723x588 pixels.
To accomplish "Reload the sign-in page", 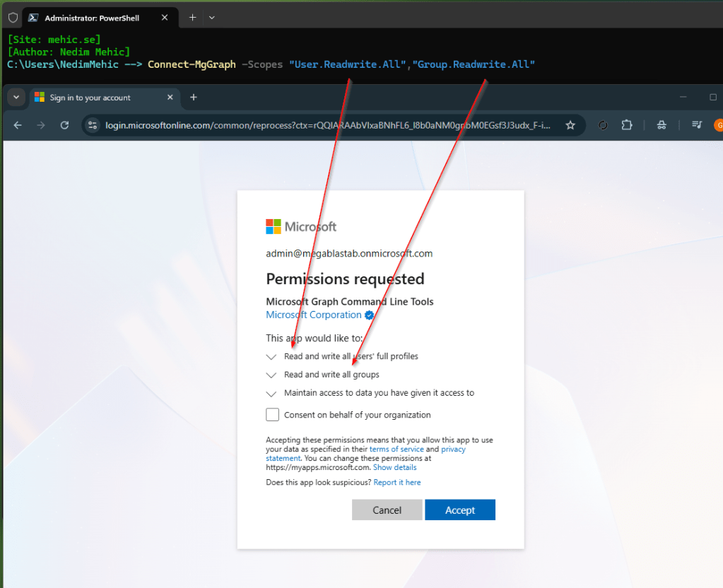I will (x=64, y=125).
